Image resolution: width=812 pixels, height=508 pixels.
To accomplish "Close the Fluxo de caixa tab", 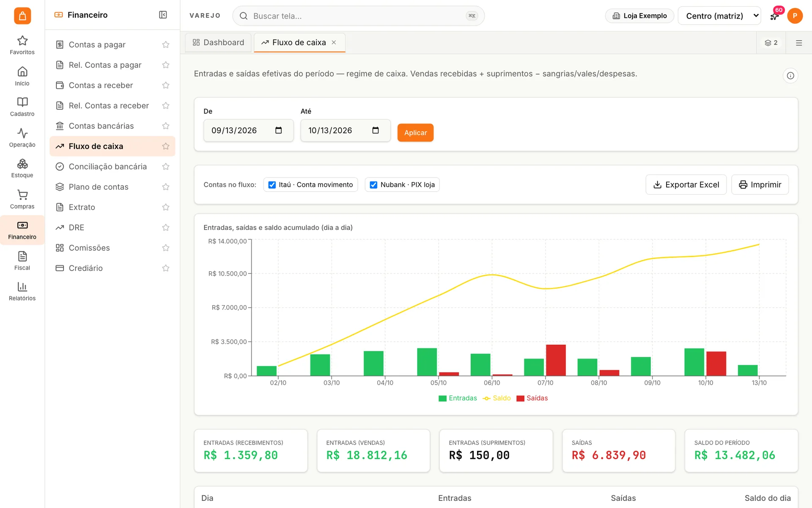I will [x=334, y=42].
